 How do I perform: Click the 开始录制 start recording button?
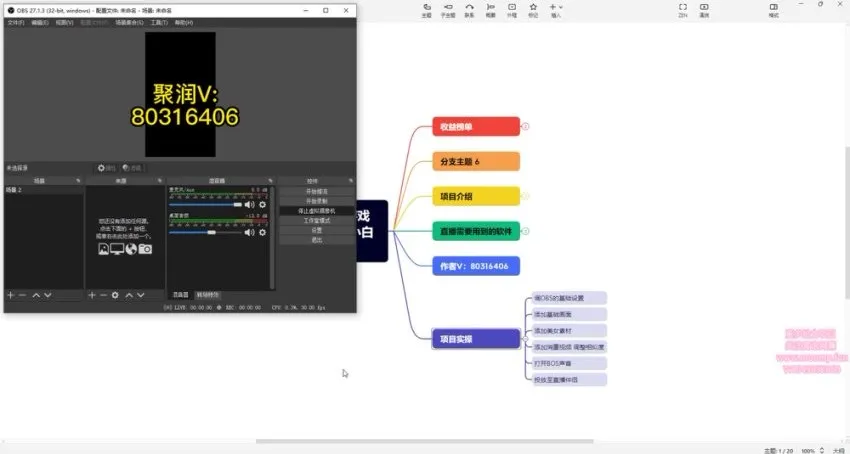(316, 201)
